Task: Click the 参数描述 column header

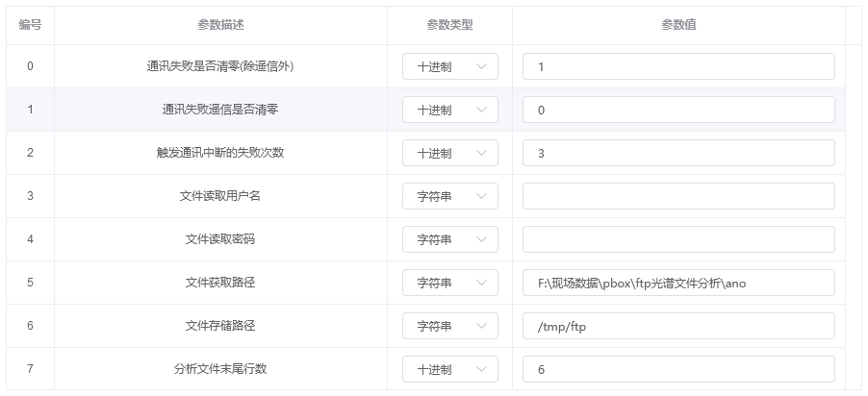Action: click(220, 25)
